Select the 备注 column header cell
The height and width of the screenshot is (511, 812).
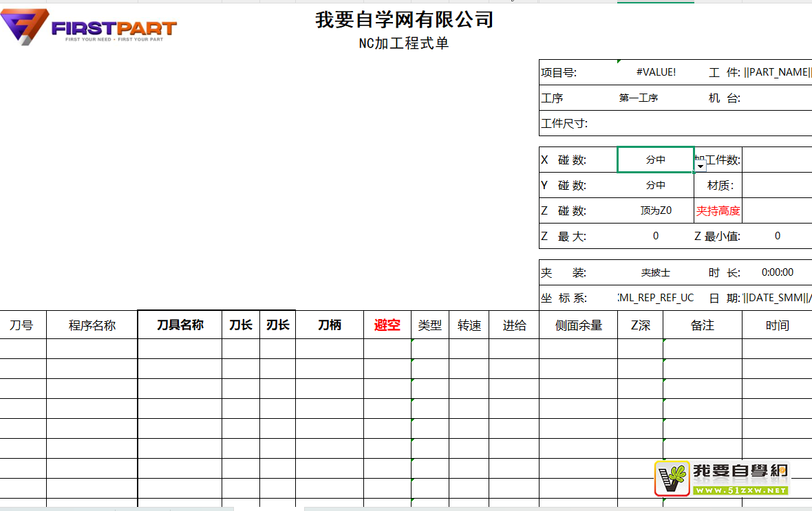coord(702,325)
